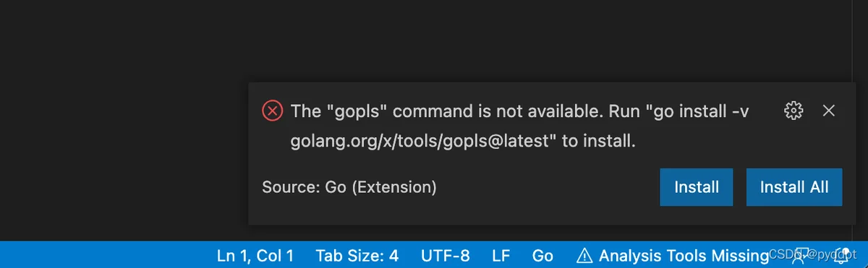Screen dimensions: 868x268
Task: Open the notification gear settings icon
Action: [793, 111]
